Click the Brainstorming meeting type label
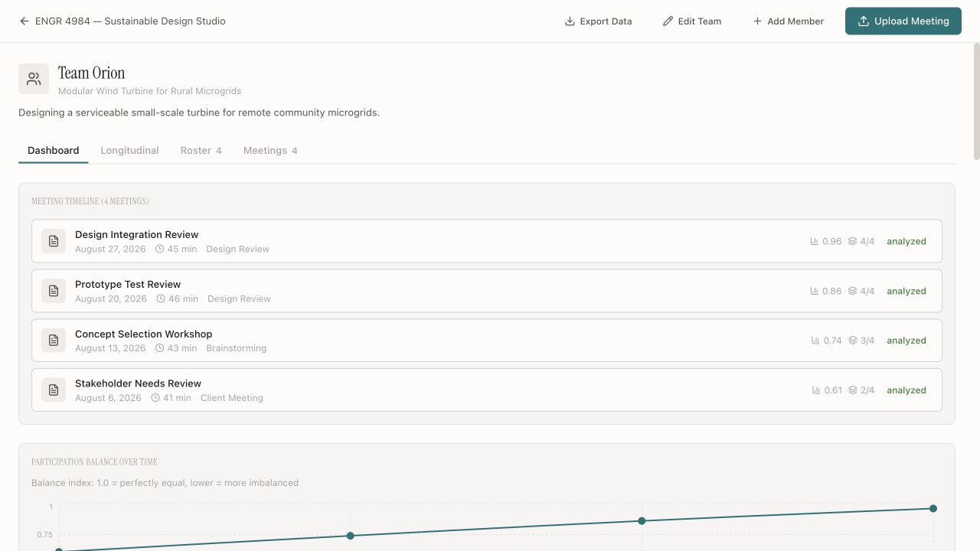This screenshot has width=980, height=551. pos(237,348)
